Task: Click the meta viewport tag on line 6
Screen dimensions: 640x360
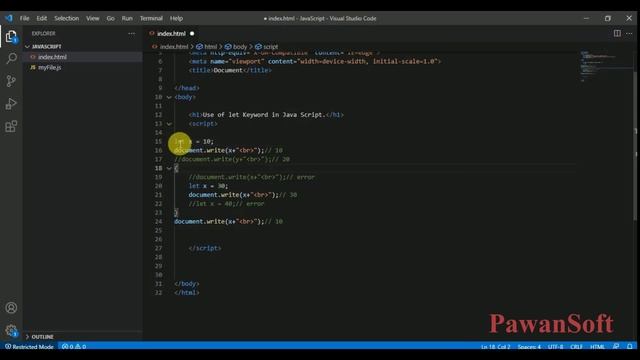Action: 315,61
